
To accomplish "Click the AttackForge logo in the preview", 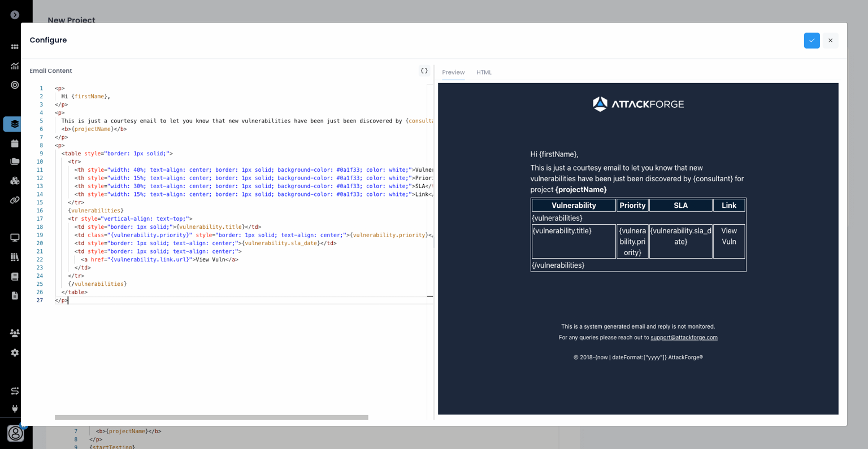I will 638,104.
